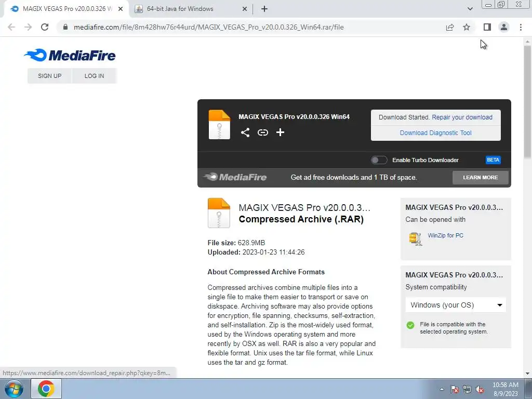
Task: Open the Windows (your OS) dropdown
Action: point(456,305)
